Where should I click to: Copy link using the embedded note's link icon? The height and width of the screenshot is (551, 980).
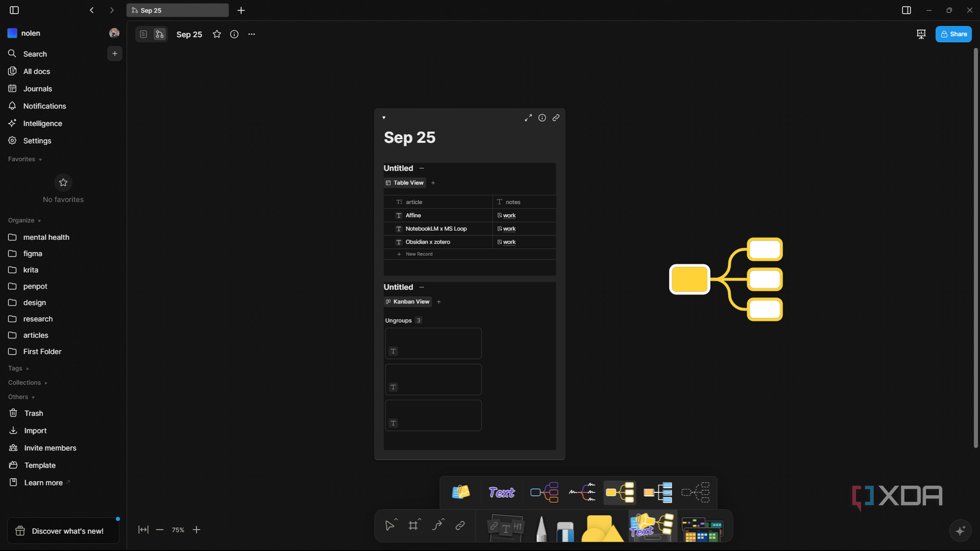coord(556,118)
